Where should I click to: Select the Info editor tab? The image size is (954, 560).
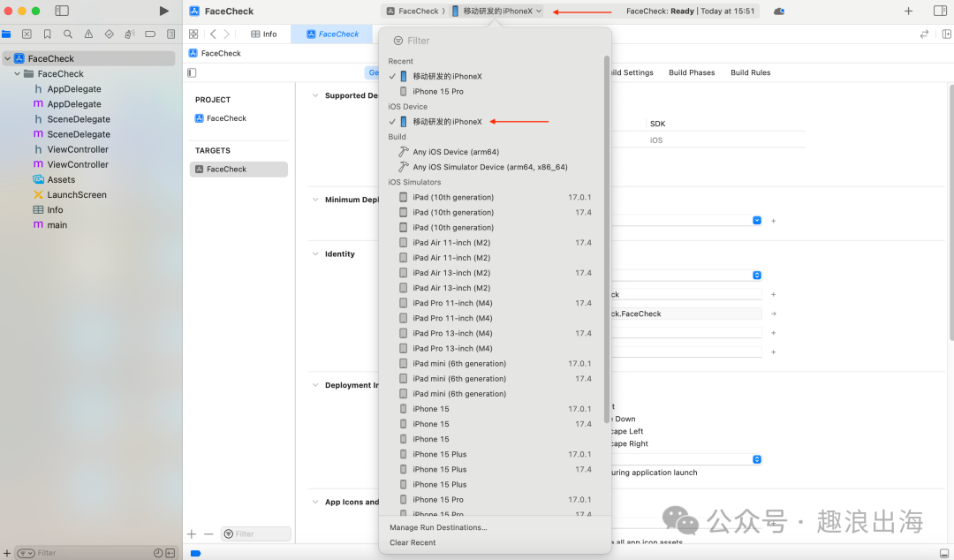click(264, 34)
